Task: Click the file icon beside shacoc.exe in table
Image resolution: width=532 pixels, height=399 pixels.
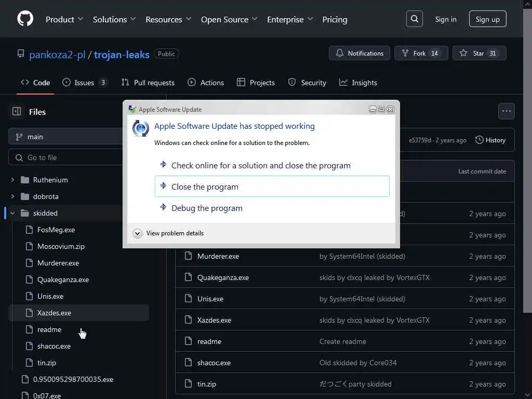Action: click(x=188, y=362)
